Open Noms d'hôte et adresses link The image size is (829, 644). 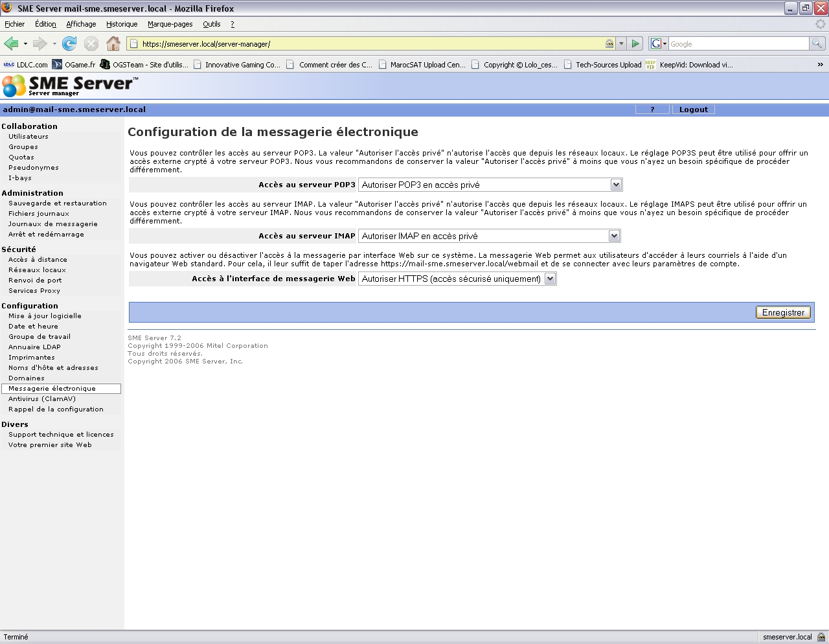53,368
